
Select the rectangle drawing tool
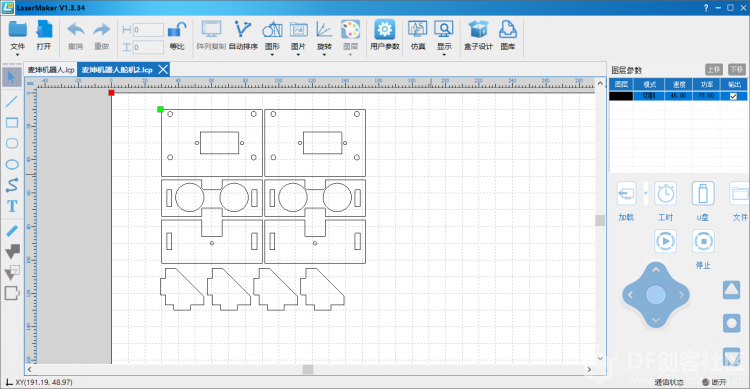click(12, 122)
